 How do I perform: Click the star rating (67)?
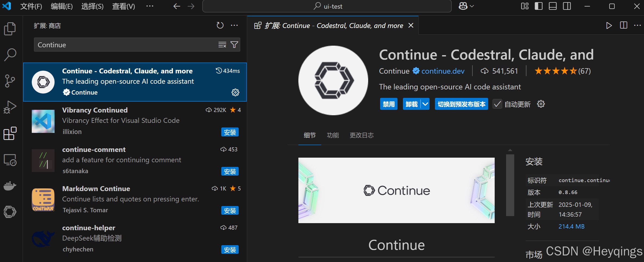[563, 71]
